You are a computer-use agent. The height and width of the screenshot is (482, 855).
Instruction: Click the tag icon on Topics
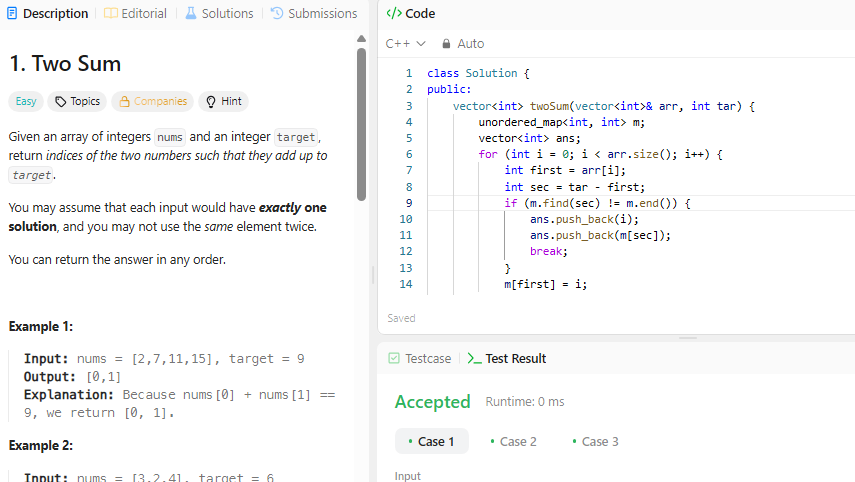click(x=61, y=101)
